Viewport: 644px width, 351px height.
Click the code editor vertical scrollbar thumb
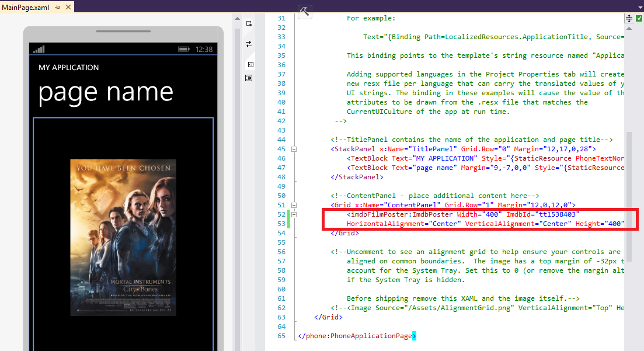click(x=629, y=196)
